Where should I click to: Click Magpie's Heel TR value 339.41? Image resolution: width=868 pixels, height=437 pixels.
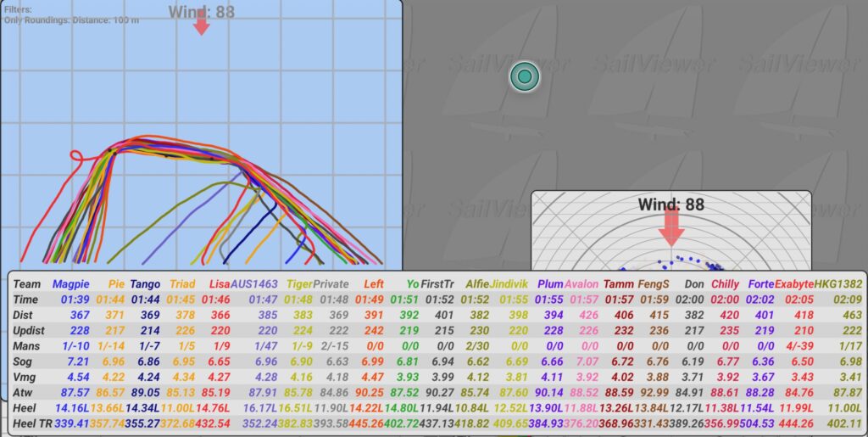pyautogui.click(x=72, y=423)
